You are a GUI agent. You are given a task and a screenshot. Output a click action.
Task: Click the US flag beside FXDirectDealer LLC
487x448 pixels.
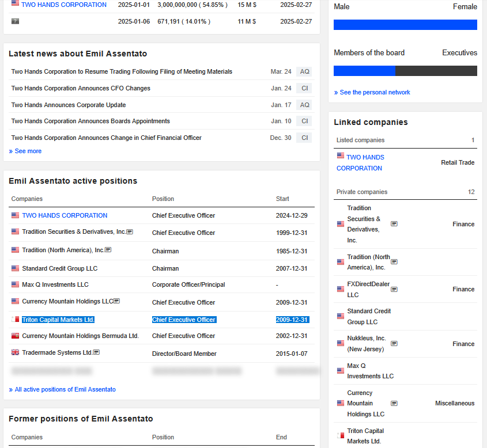click(341, 289)
